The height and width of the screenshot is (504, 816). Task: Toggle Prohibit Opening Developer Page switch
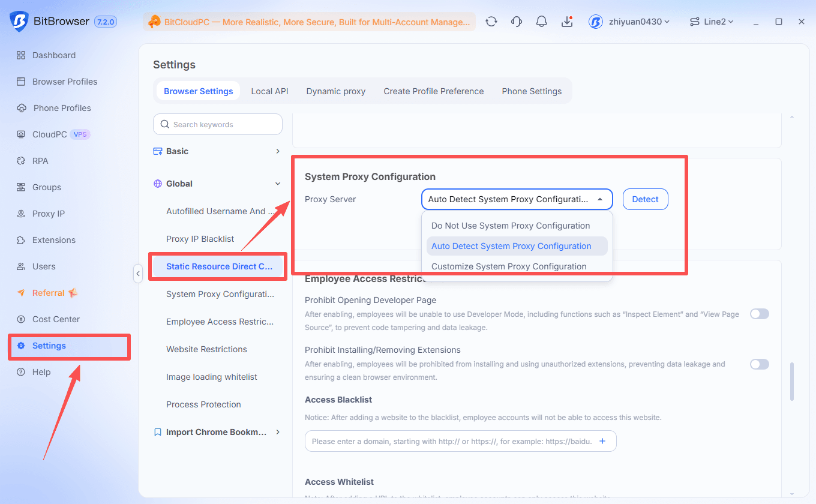[x=760, y=314]
